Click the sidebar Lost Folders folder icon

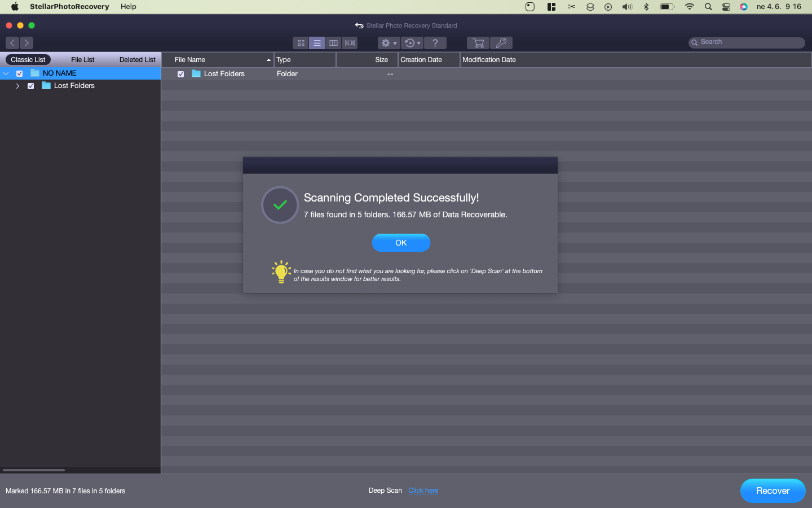pyautogui.click(x=46, y=85)
